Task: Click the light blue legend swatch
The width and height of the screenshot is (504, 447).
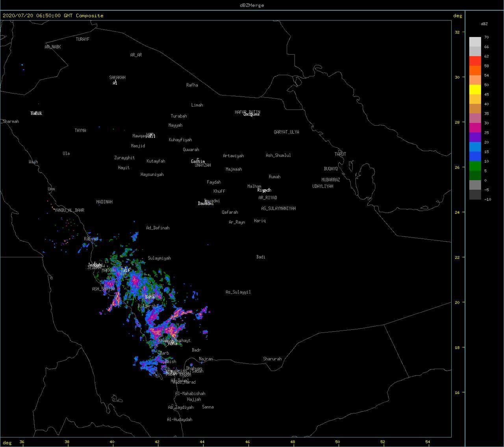Action: click(475, 147)
